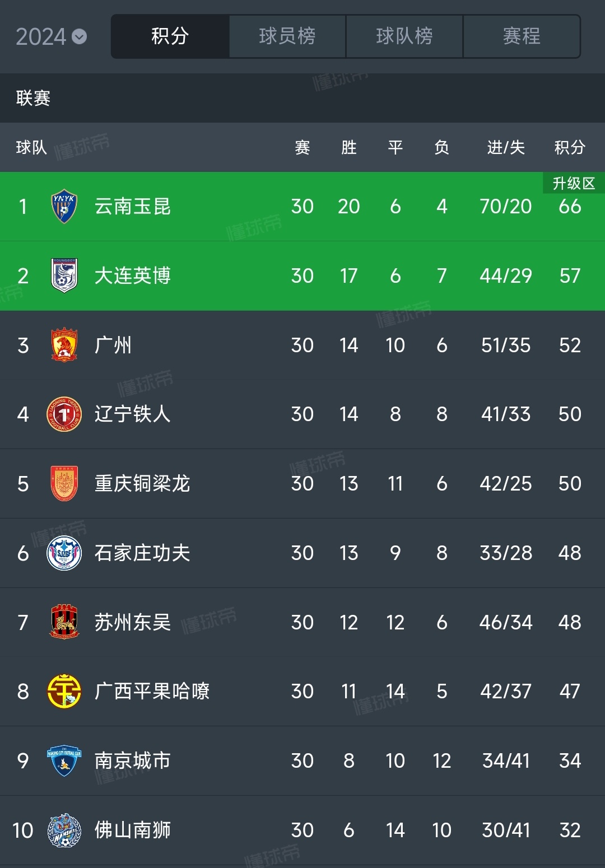Open the 大连英博 team name link
The height and width of the screenshot is (868, 605).
click(x=133, y=276)
